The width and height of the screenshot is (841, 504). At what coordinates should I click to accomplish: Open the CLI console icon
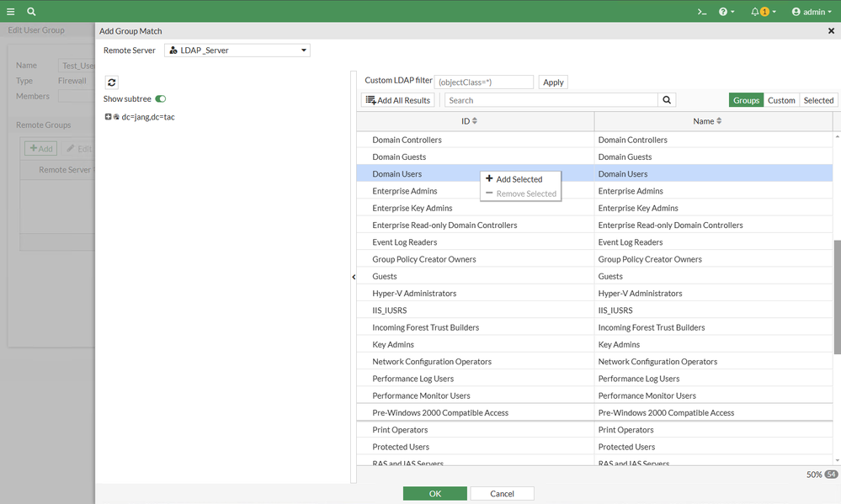701,12
